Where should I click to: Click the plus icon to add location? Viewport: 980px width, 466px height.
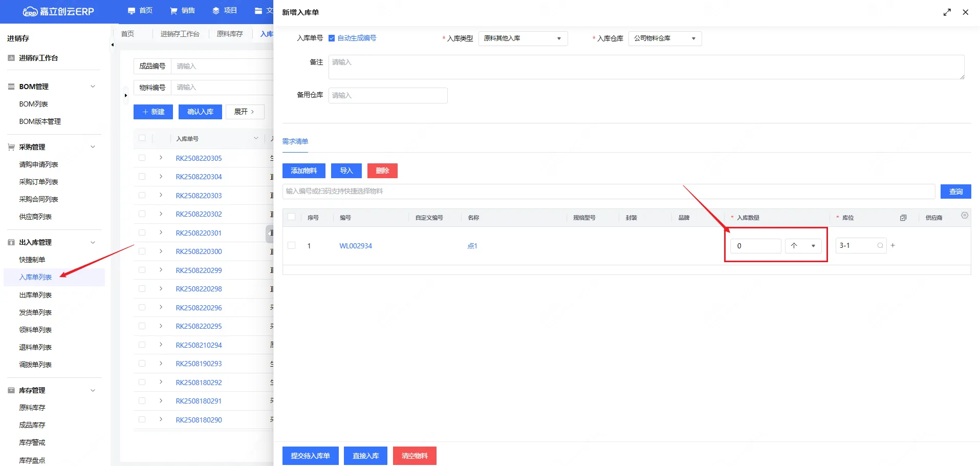(893, 246)
